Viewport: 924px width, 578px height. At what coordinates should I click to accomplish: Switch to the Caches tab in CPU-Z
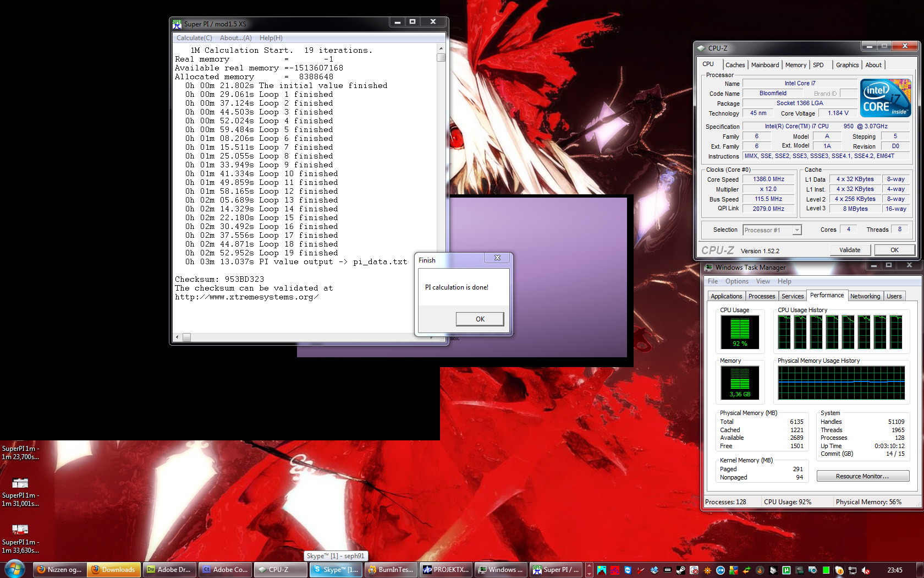click(735, 65)
